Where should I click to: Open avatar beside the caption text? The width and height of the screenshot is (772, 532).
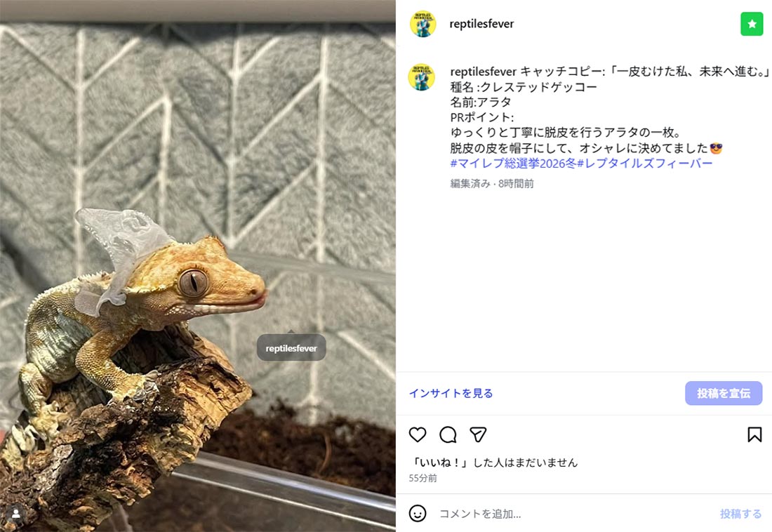422,77
